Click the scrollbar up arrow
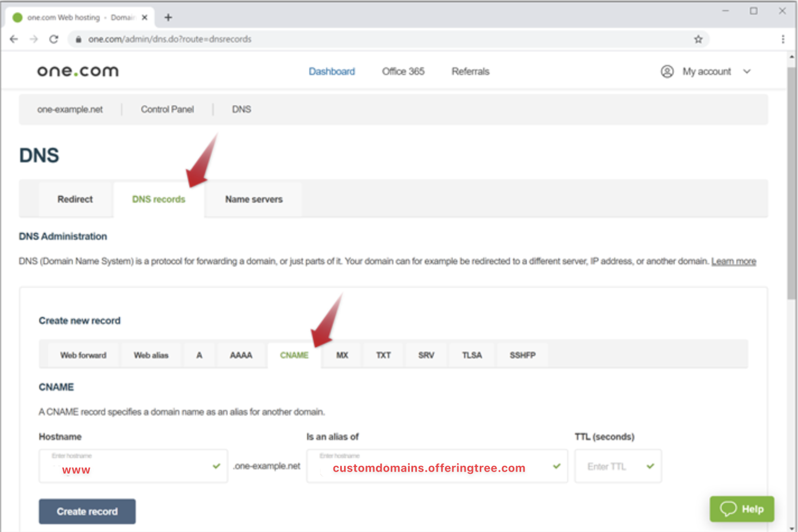 pos(791,57)
